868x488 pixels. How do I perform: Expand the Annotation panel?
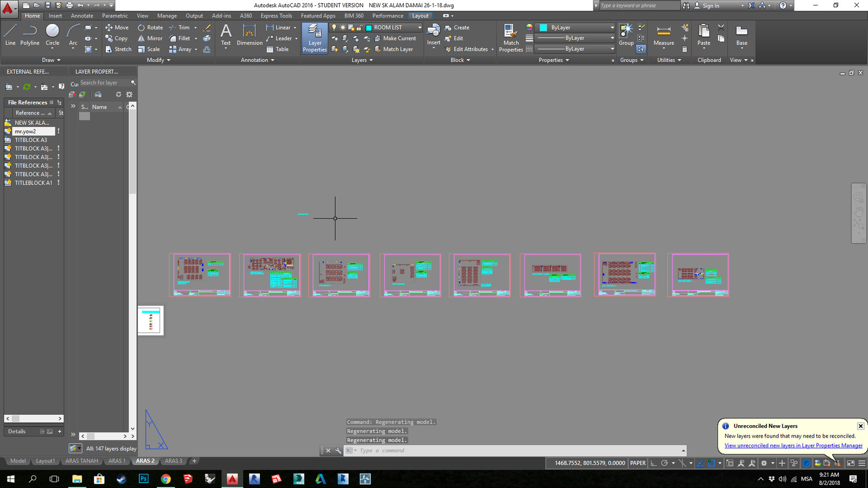[x=257, y=60]
